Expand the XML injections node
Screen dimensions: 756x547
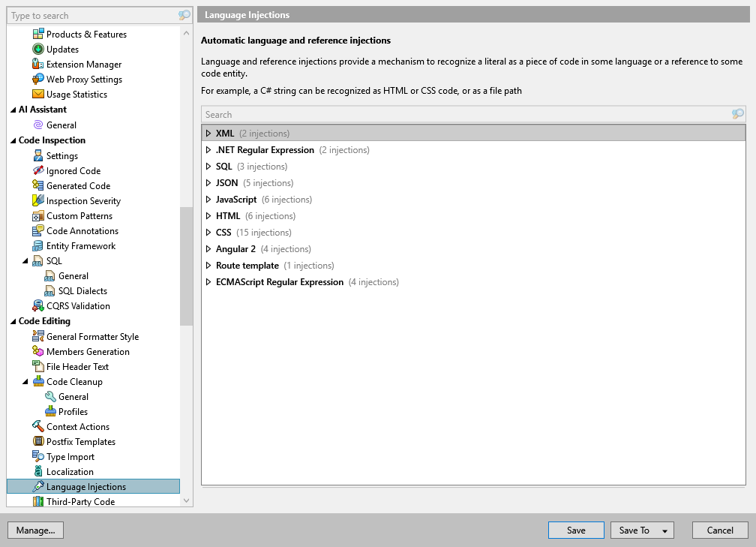[x=208, y=133]
